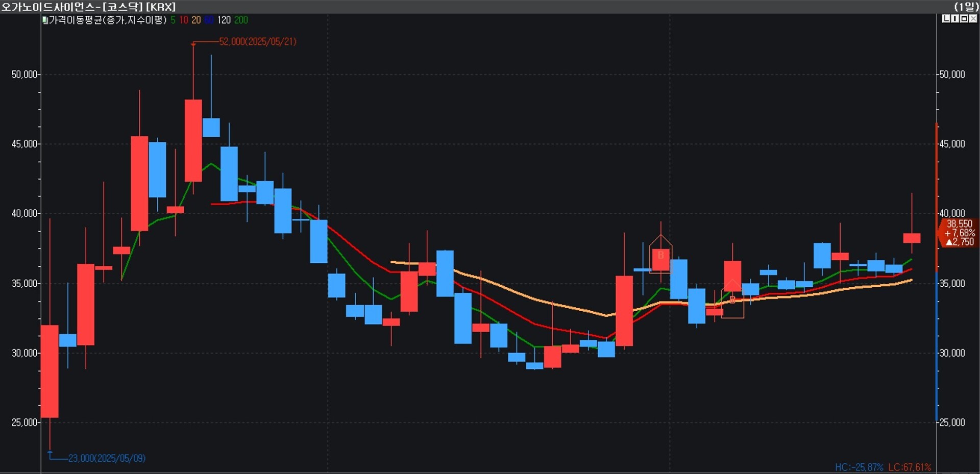This screenshot has width=980, height=474.
Task: Close the chart pane with X button
Action: [973, 19]
